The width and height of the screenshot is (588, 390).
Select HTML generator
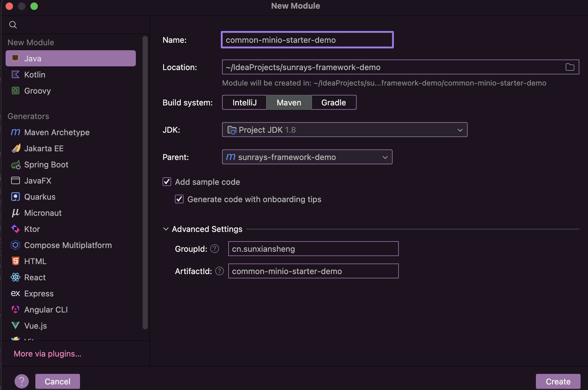[71, 261]
